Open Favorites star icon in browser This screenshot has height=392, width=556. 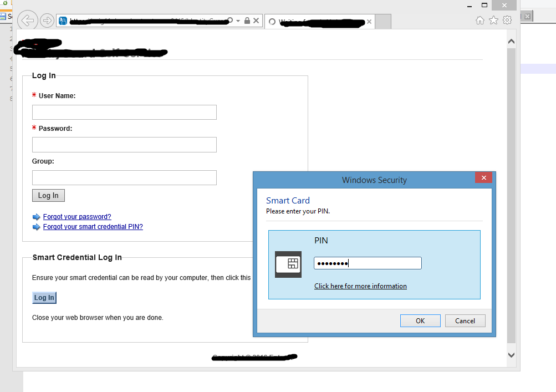coord(493,21)
